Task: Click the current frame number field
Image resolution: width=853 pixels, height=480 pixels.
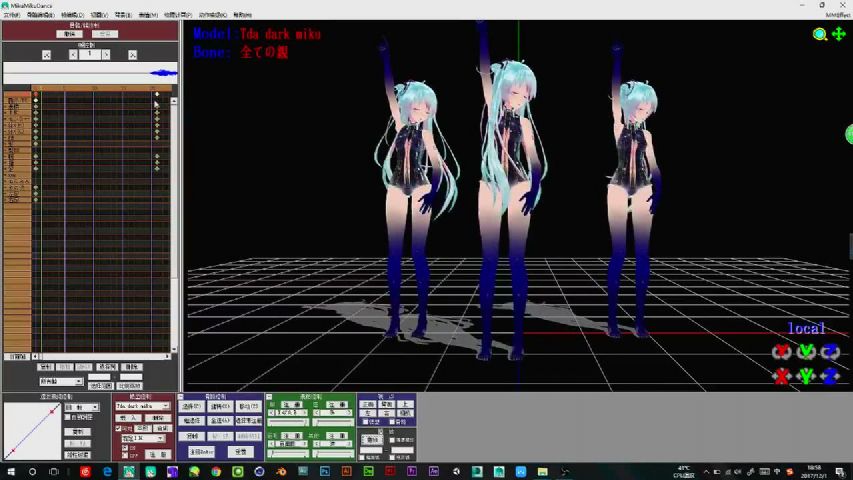Action: pyautogui.click(x=90, y=54)
